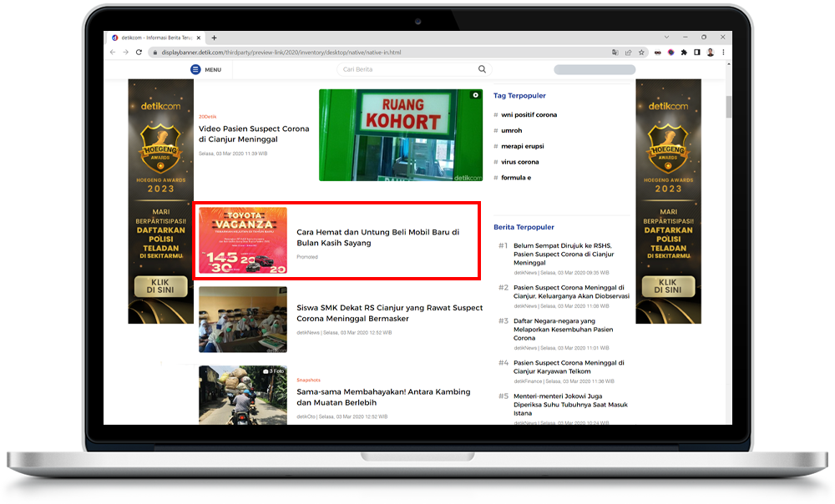The image size is (835, 504).
Task: Open the Chrome extensions puzzle icon
Action: [x=684, y=52]
